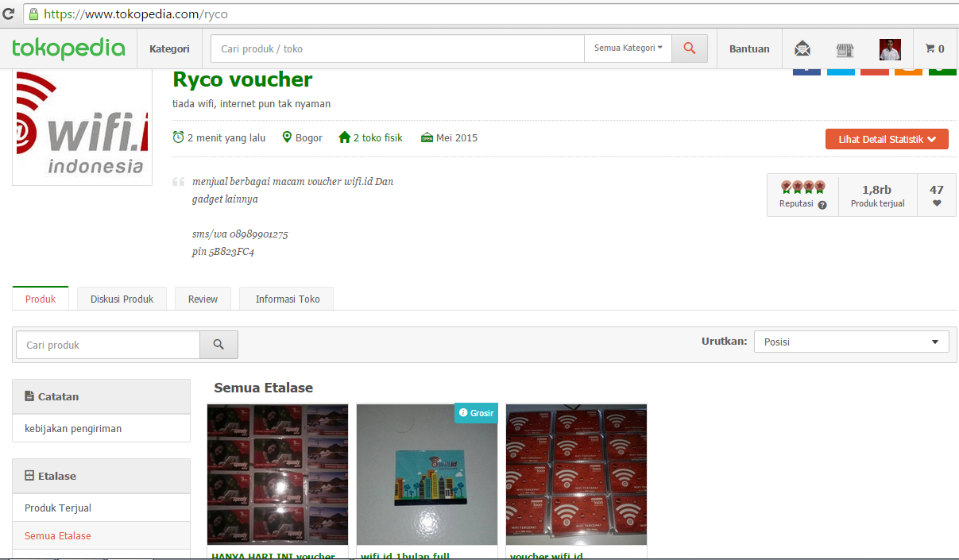Open the red voucher wifi.id product image
The image size is (959, 560).
pos(577,474)
